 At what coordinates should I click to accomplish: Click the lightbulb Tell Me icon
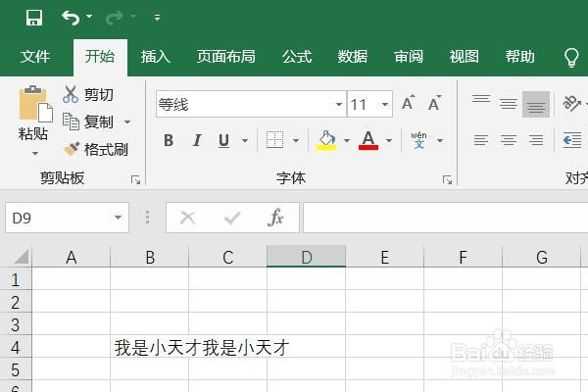pos(571,58)
